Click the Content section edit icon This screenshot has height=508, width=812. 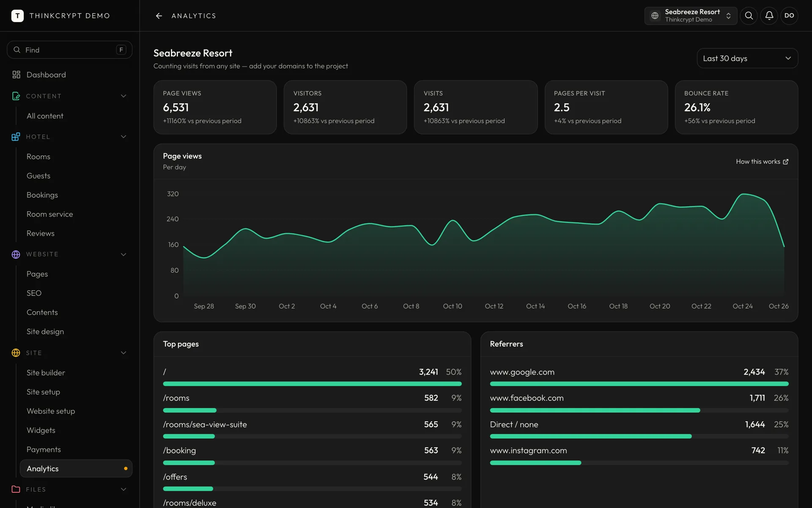coord(16,96)
